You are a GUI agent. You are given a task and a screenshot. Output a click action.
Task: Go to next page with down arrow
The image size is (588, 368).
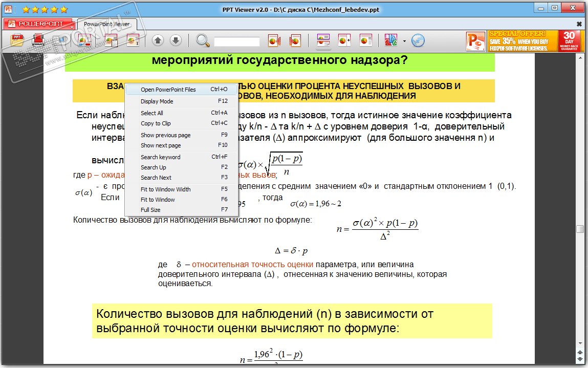point(176,40)
